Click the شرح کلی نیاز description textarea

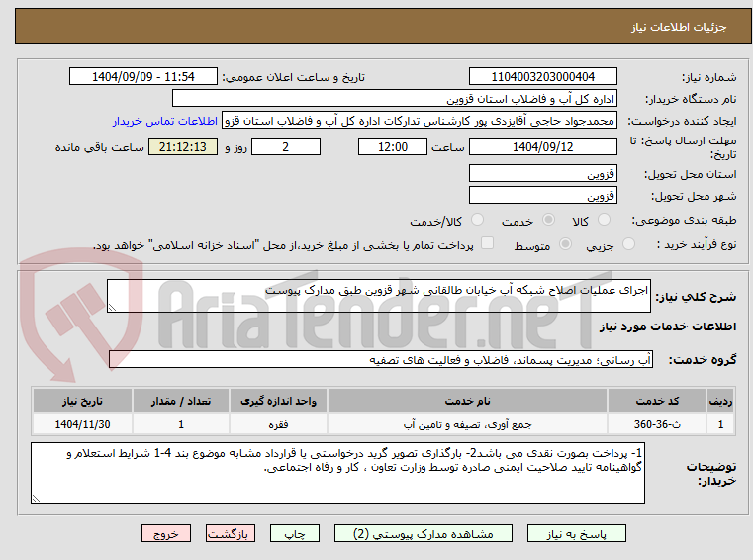click(378, 296)
